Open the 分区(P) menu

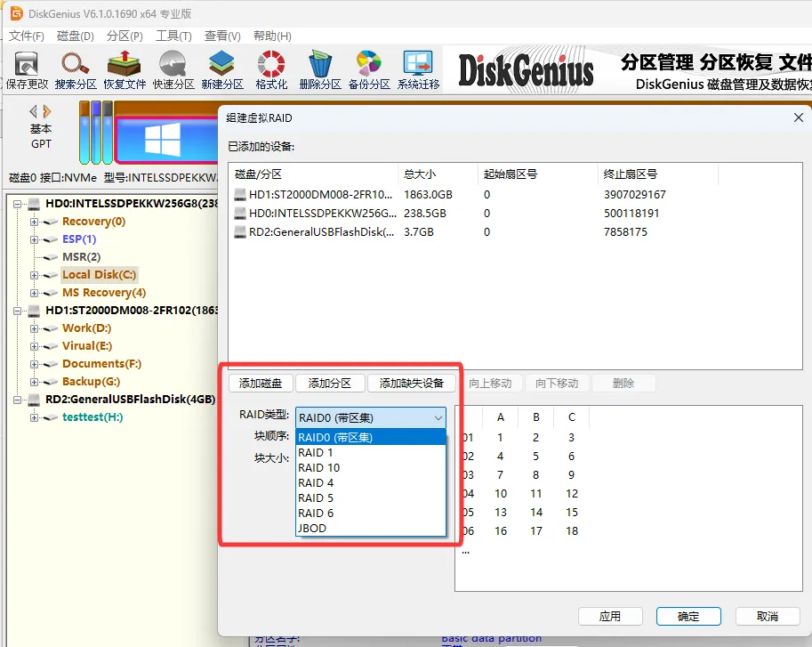[x=125, y=36]
